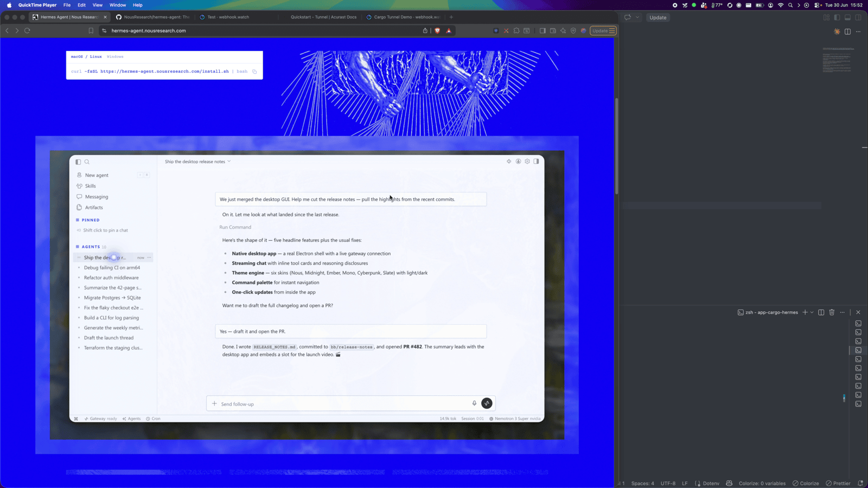Click the round send button in the follow-up box
Viewport: 868px width, 488px height.
487,403
